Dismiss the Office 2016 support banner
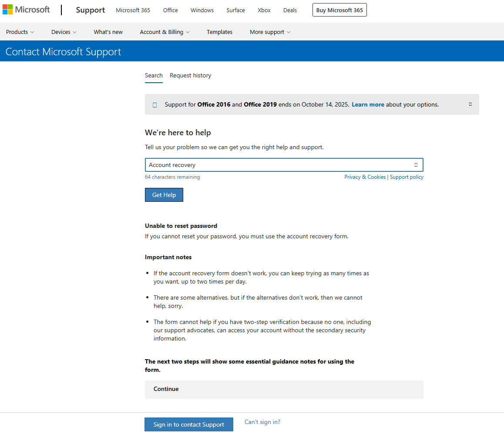This screenshot has height=434, width=504. pyautogui.click(x=470, y=104)
